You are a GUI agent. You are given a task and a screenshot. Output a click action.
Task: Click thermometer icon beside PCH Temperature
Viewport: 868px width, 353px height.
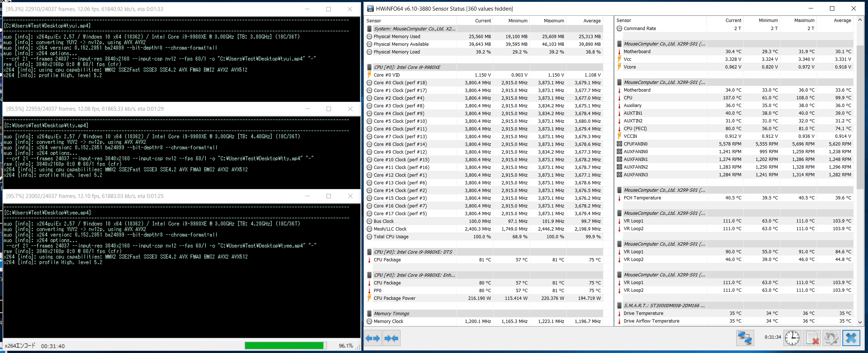[619, 198]
